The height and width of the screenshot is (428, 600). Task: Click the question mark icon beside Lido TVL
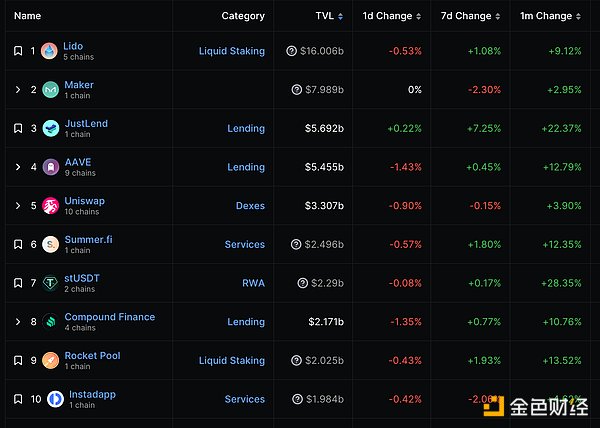[291, 51]
